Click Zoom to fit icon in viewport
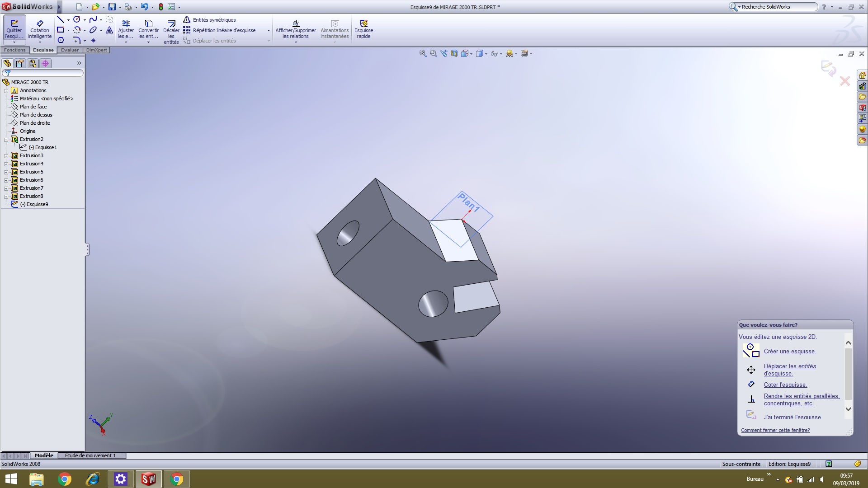This screenshot has width=868, height=488. coord(423,53)
